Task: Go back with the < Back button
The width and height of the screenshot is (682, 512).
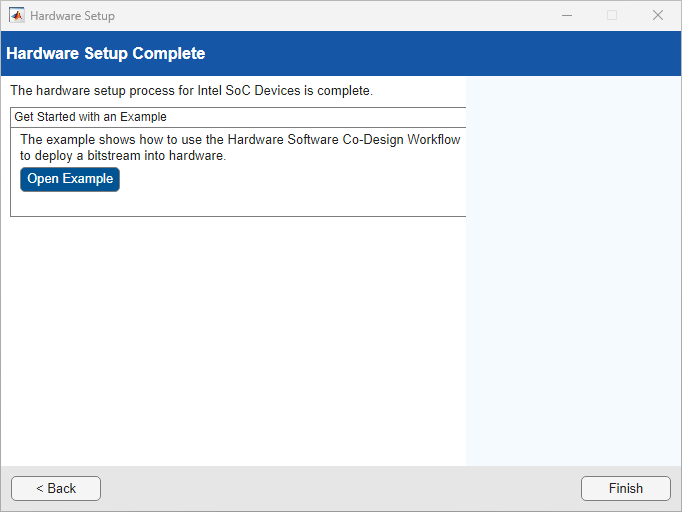Action: pos(56,488)
